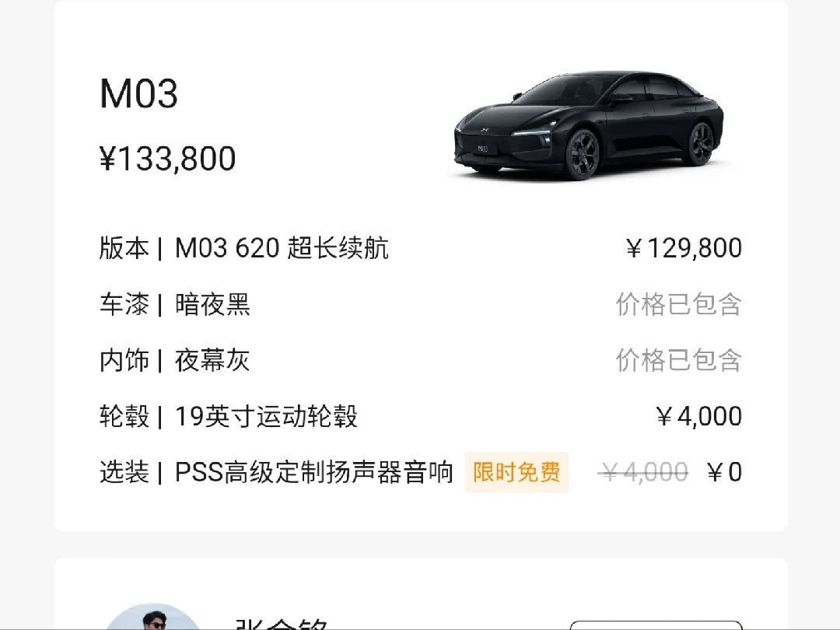The height and width of the screenshot is (630, 840).
Task: Tap the 选装 label
Action: [x=124, y=473]
